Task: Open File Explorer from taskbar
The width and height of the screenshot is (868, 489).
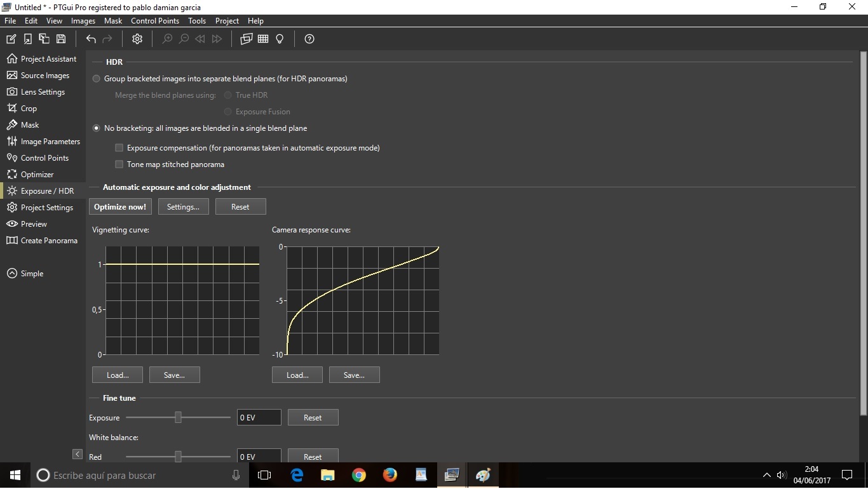Action: click(328, 475)
